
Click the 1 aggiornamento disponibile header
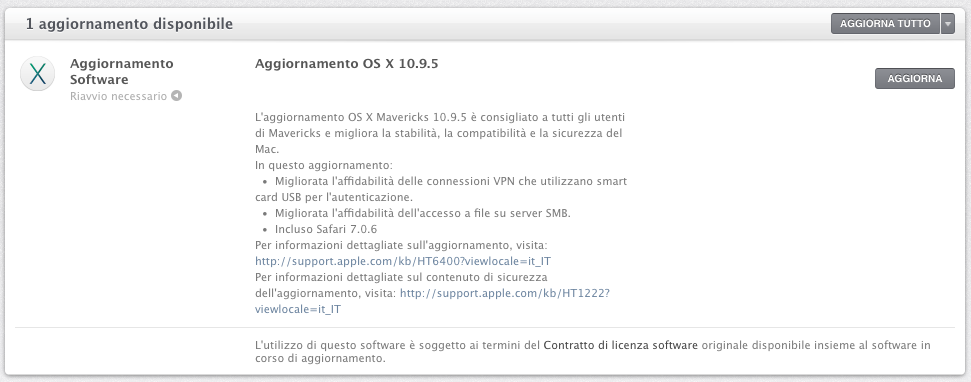(129, 24)
